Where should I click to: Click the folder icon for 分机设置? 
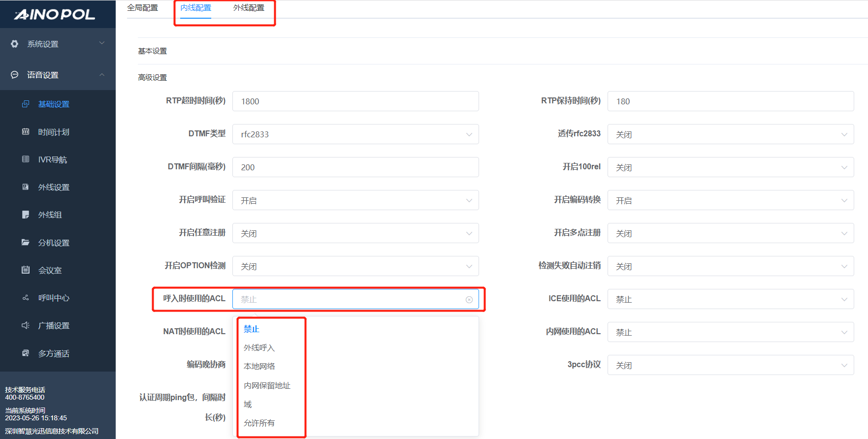coord(26,242)
